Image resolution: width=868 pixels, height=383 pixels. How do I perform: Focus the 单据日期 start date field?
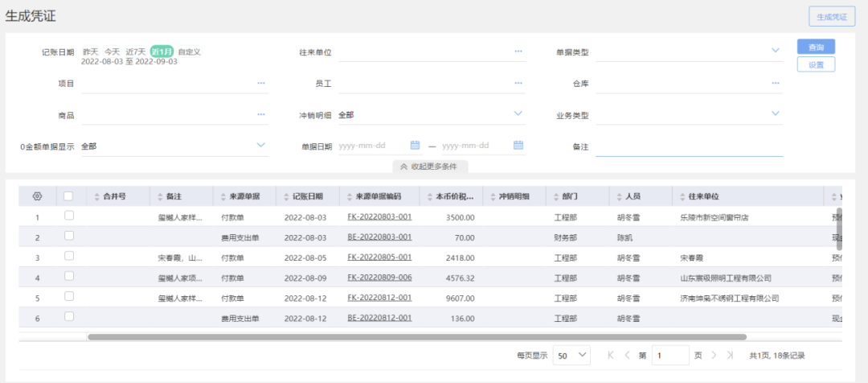pyautogui.click(x=373, y=146)
